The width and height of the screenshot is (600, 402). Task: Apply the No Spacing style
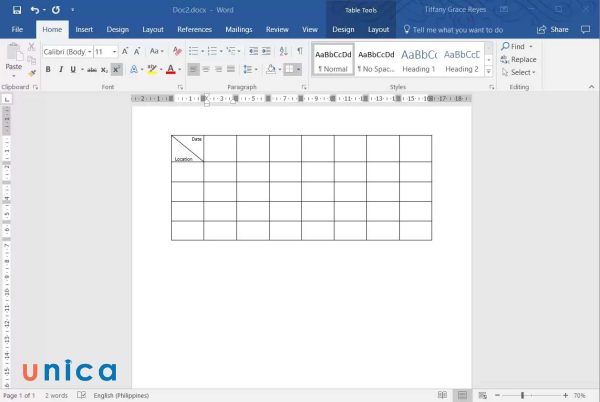376,60
